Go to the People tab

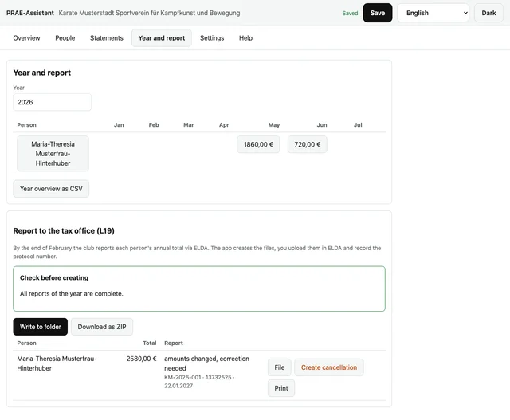pos(65,38)
